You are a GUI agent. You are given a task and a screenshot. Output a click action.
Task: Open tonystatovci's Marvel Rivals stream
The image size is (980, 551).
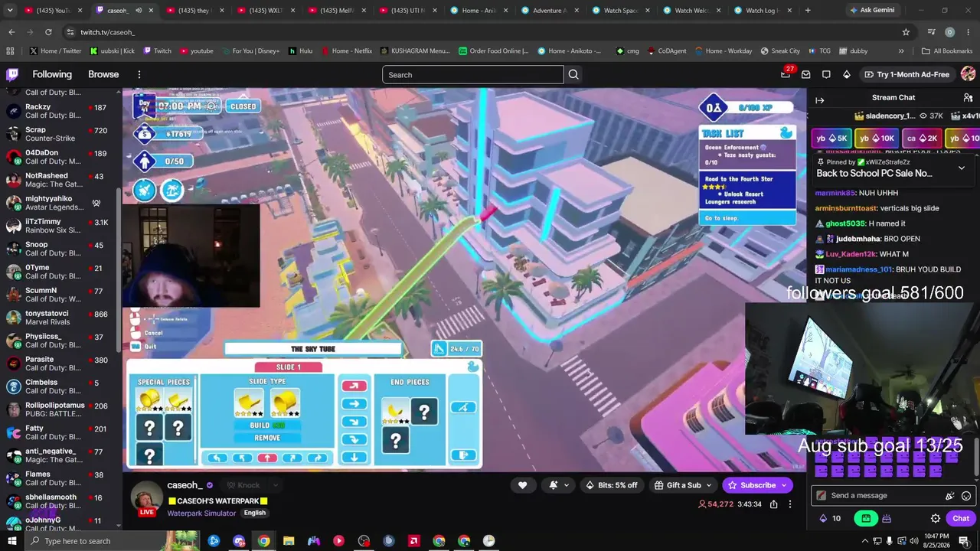(61, 318)
